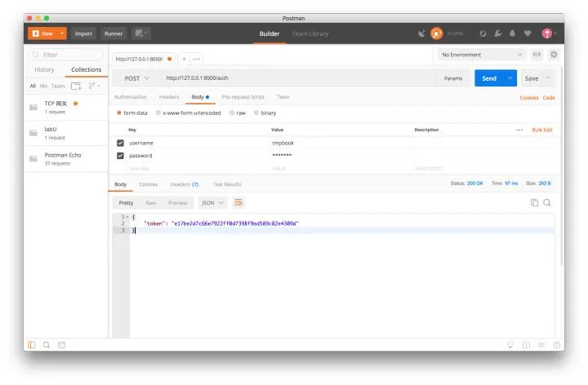Open the Authorization tab
Viewport: 588px width, 385px height.
point(130,97)
